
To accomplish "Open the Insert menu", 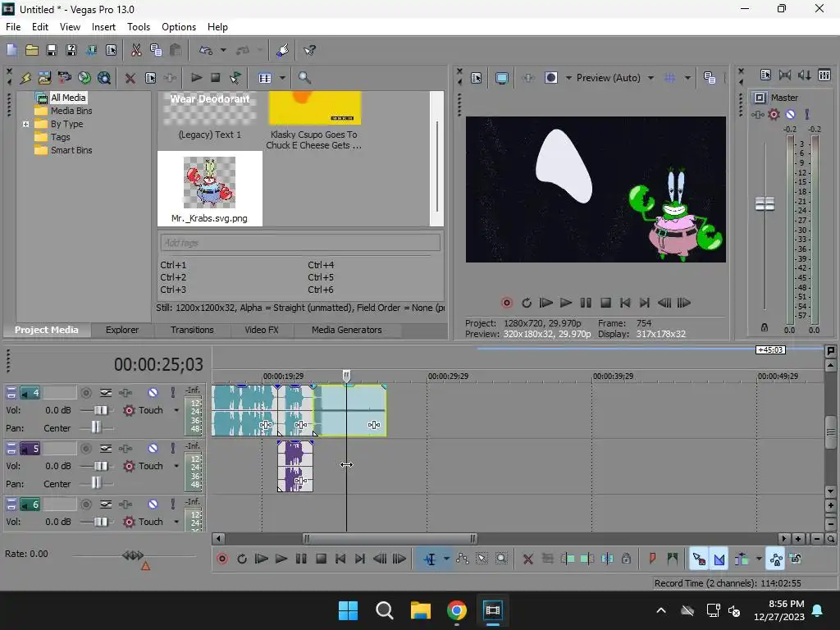I will (x=103, y=27).
